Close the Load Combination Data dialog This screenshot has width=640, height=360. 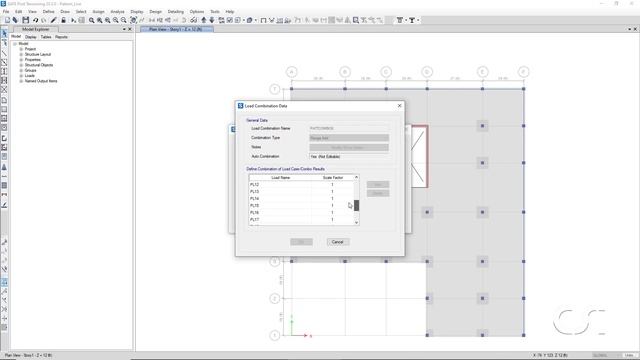pyautogui.click(x=400, y=106)
